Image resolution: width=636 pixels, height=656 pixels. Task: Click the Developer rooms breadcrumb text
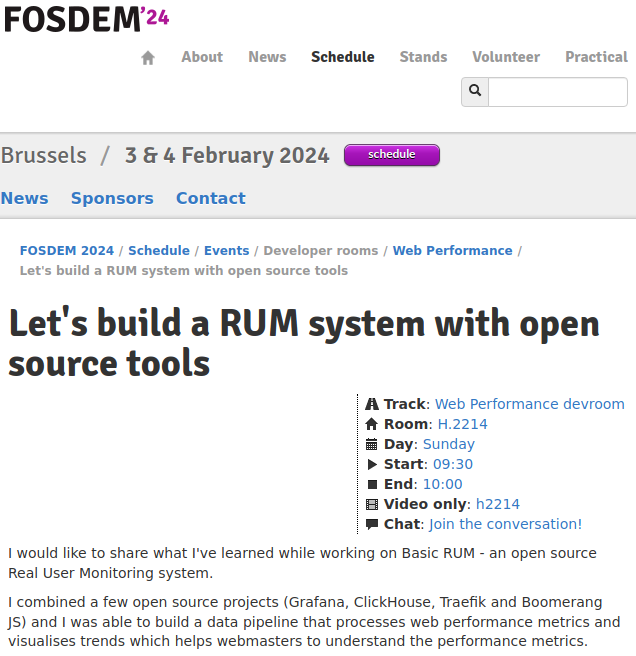click(x=321, y=251)
